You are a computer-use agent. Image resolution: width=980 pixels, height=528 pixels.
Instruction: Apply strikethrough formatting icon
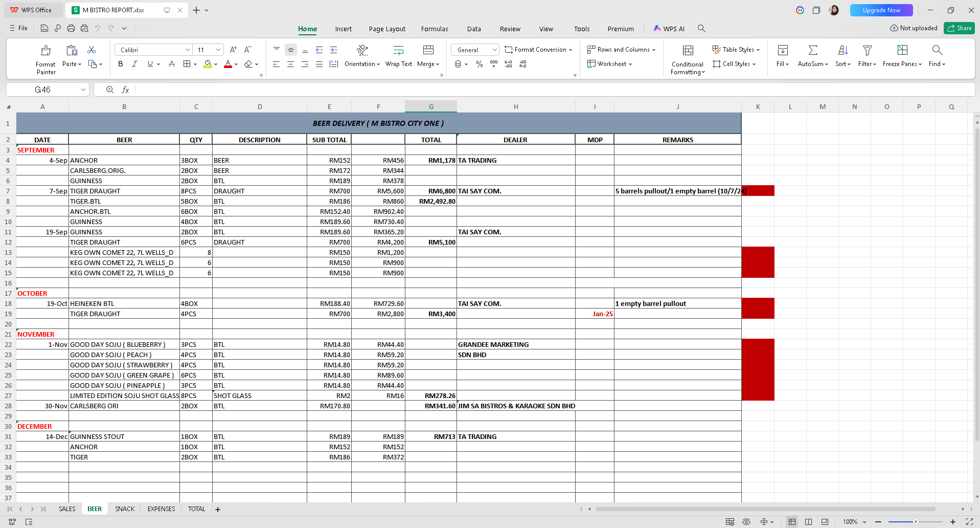172,64
